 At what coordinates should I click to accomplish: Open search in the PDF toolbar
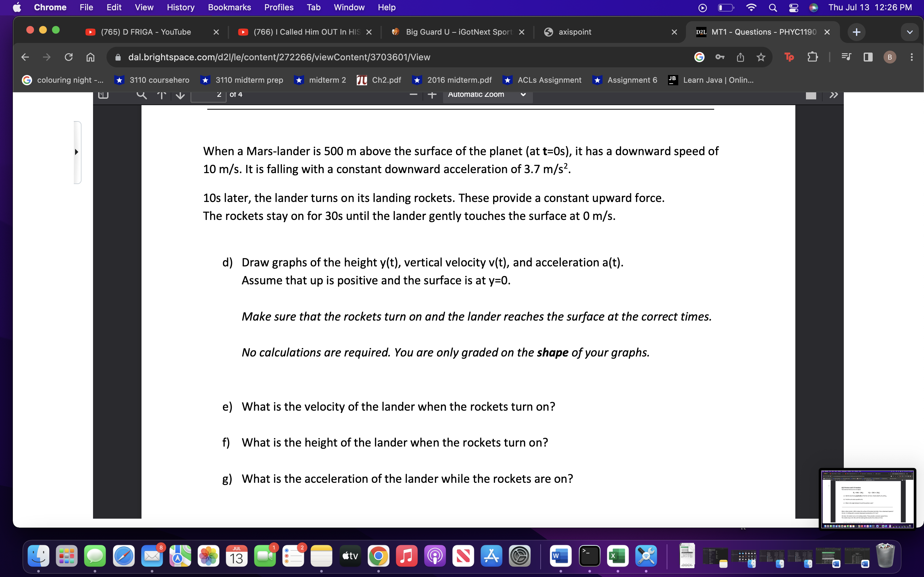(x=142, y=95)
